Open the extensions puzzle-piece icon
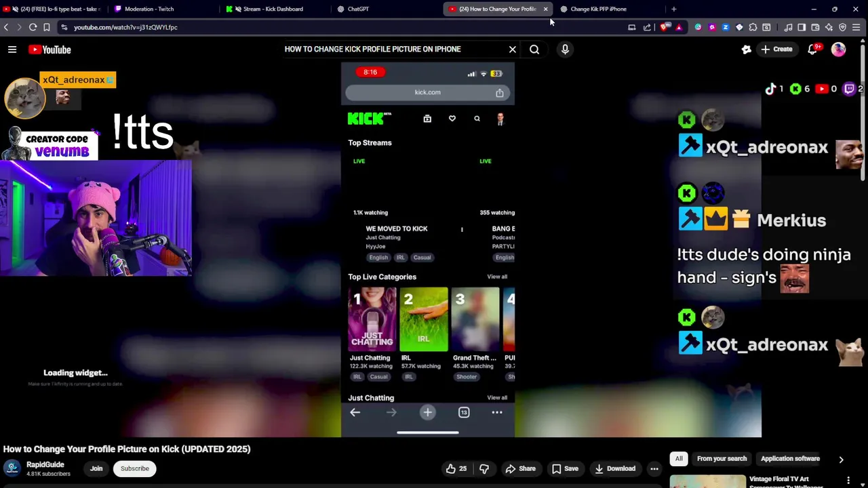This screenshot has height=488, width=868. click(x=753, y=27)
